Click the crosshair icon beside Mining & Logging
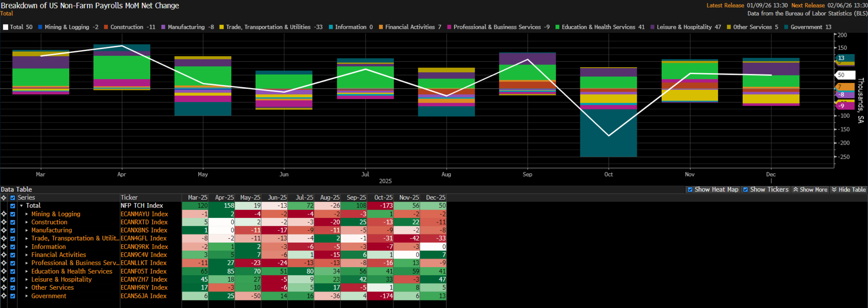 [x=4, y=214]
